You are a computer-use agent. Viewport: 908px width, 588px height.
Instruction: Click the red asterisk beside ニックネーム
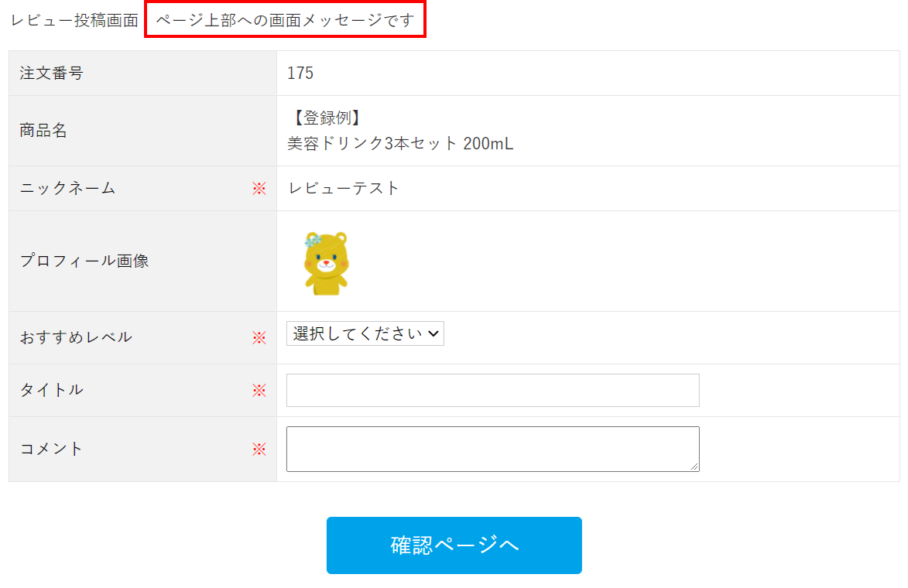tap(259, 188)
